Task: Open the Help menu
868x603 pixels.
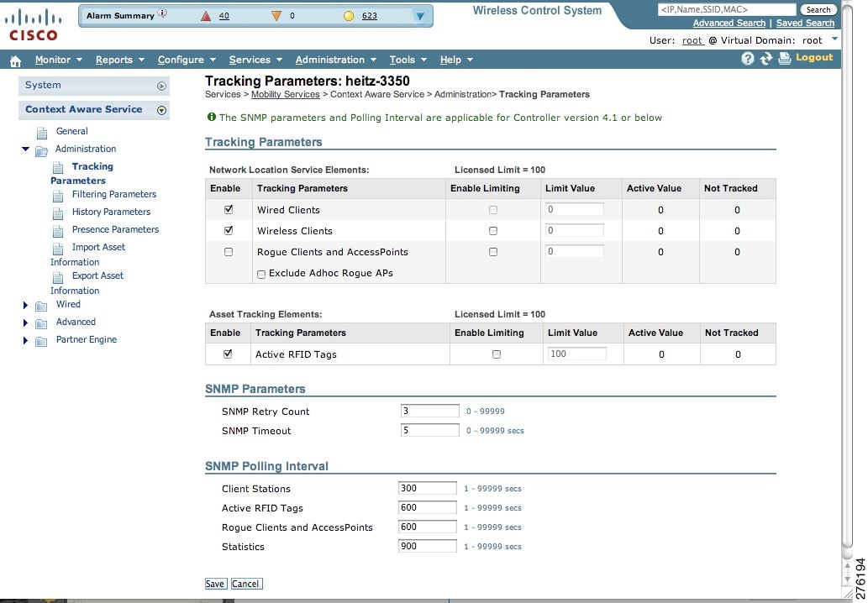Action: 456,60
